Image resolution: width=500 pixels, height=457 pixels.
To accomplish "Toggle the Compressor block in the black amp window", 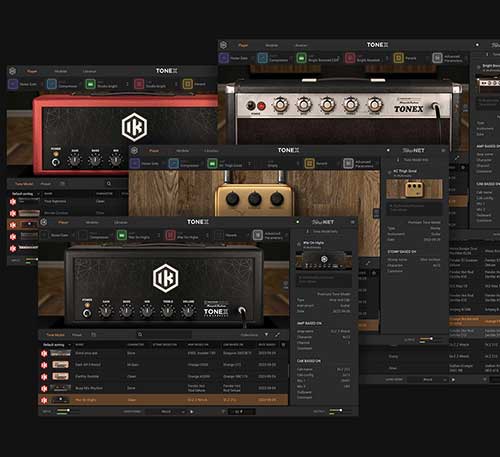I will pyautogui.click(x=83, y=235).
